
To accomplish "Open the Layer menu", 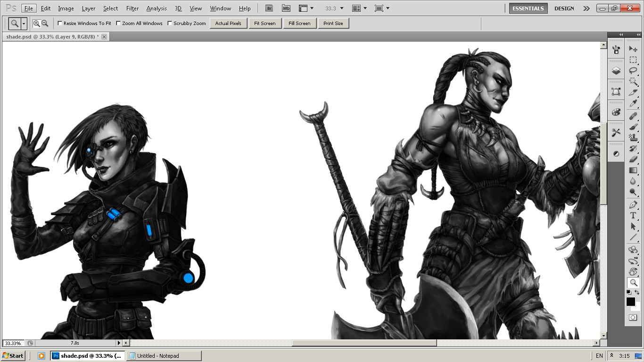I will click(89, 8).
